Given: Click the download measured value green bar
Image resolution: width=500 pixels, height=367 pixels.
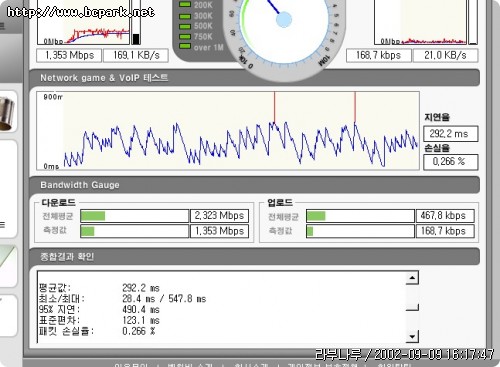Looking at the screenshot, I should click(88, 231).
